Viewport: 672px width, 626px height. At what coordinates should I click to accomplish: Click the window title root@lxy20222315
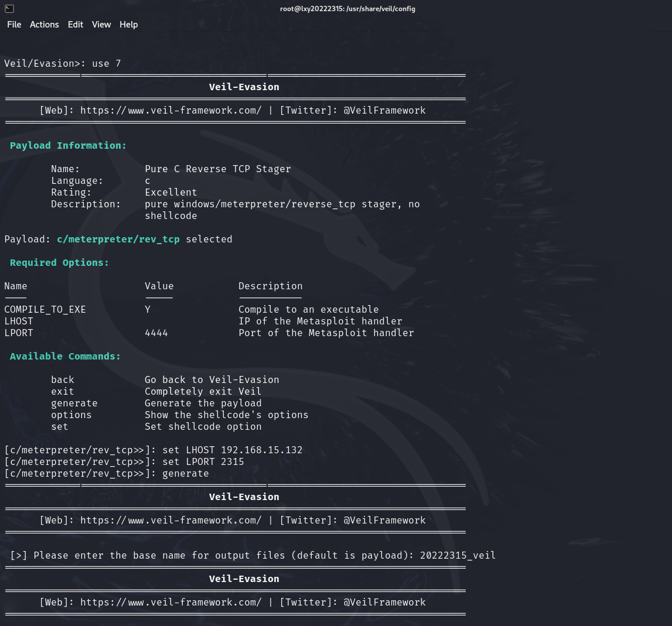pyautogui.click(x=347, y=9)
